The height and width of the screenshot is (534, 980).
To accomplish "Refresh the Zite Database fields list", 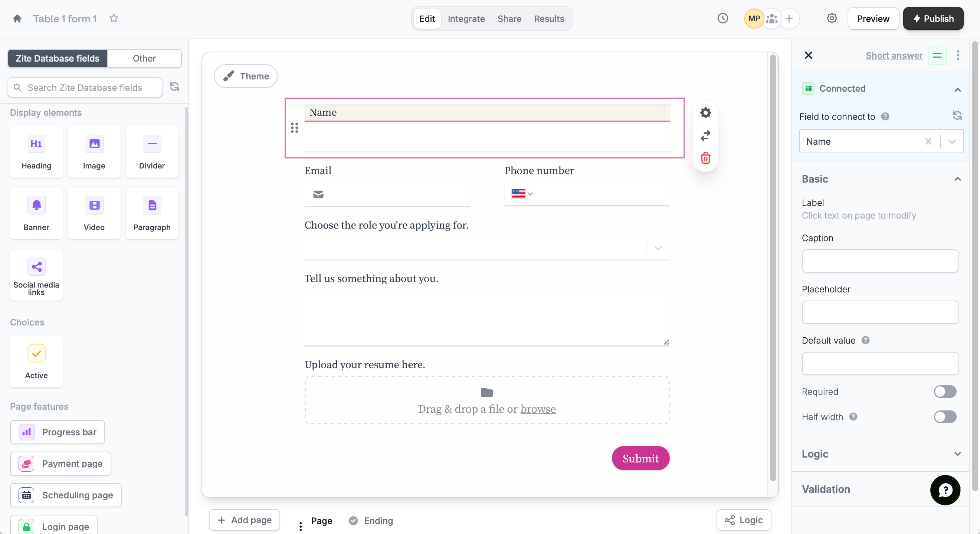I will pyautogui.click(x=174, y=87).
